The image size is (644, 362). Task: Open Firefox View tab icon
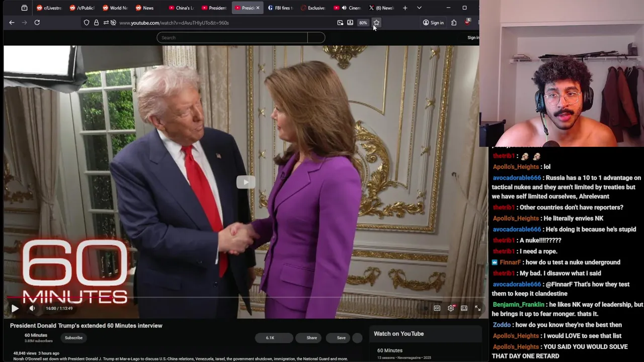pyautogui.click(x=24, y=8)
